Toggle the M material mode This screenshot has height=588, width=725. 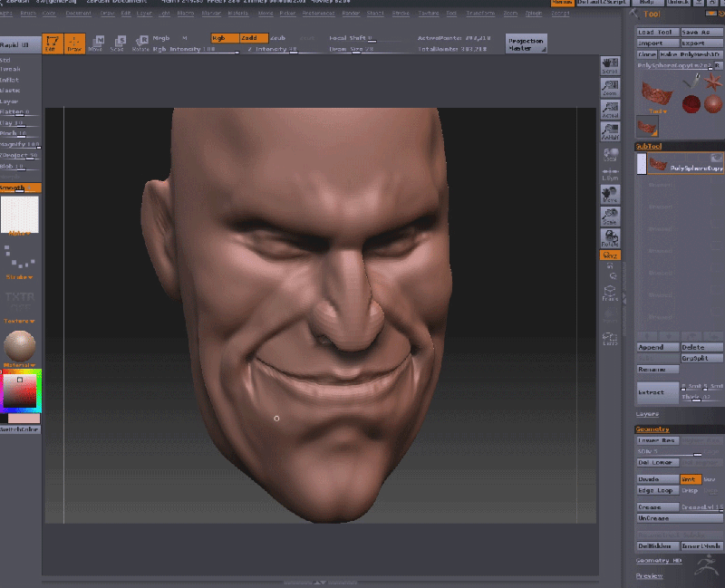185,38
